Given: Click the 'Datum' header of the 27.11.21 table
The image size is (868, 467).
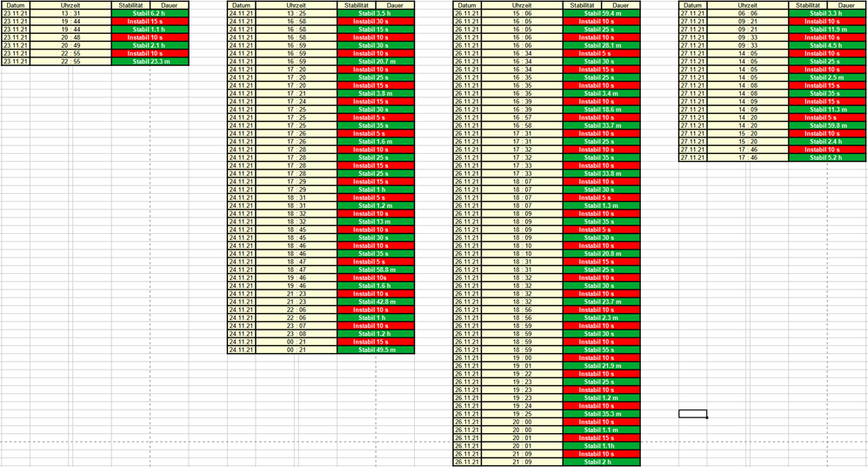Looking at the screenshot, I should (693, 5).
